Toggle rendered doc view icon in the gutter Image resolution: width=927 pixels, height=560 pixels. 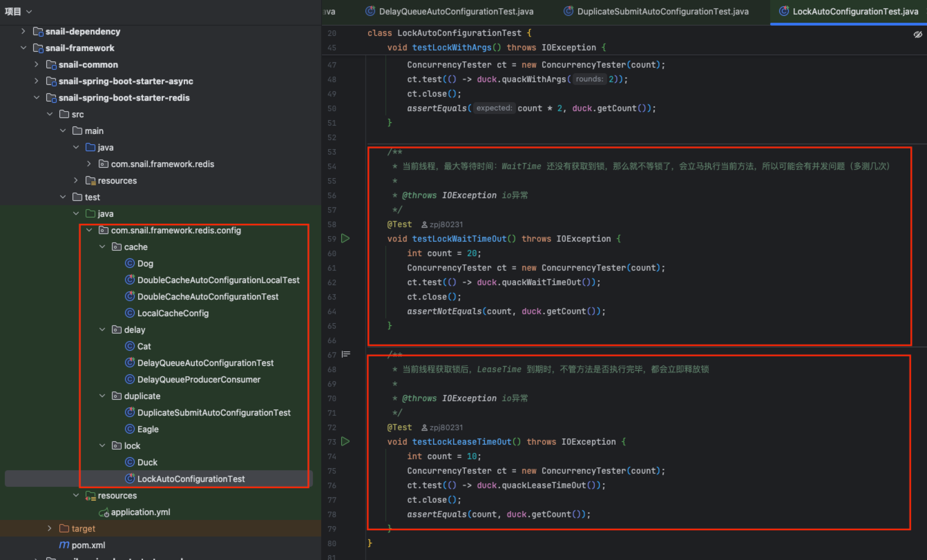click(346, 354)
